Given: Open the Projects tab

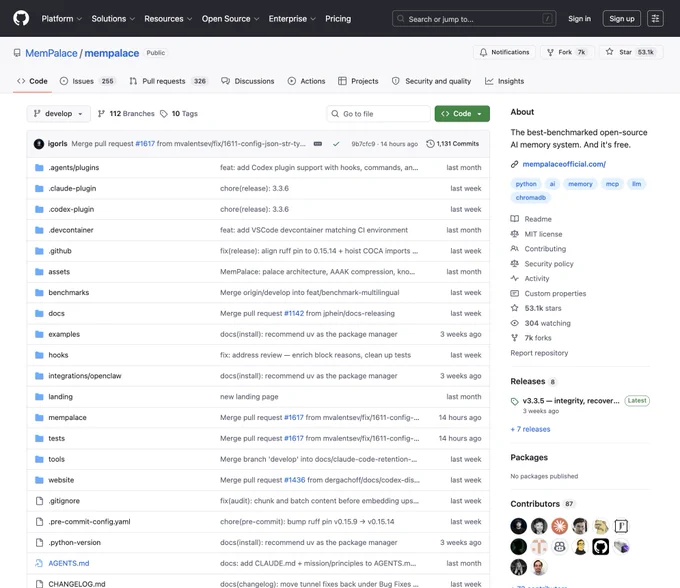Looking at the screenshot, I should pyautogui.click(x=358, y=81).
